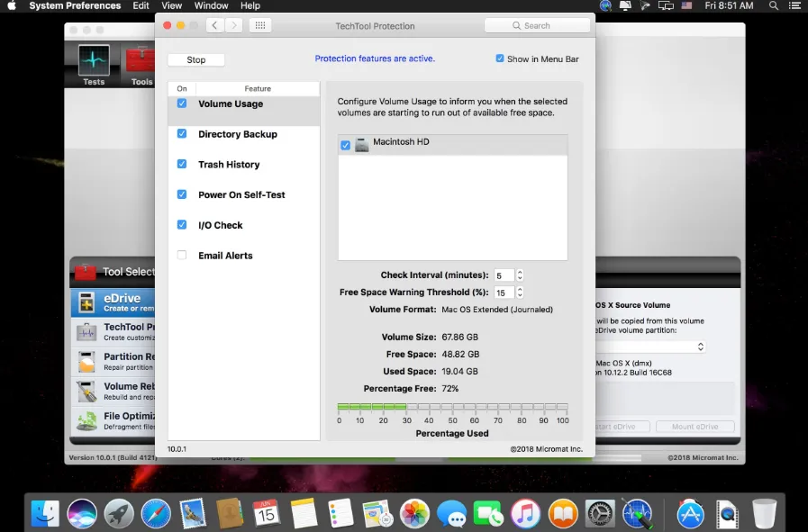Click the TechTool Protection menu bar status icon
This screenshot has height=532, width=808.
[605, 5]
